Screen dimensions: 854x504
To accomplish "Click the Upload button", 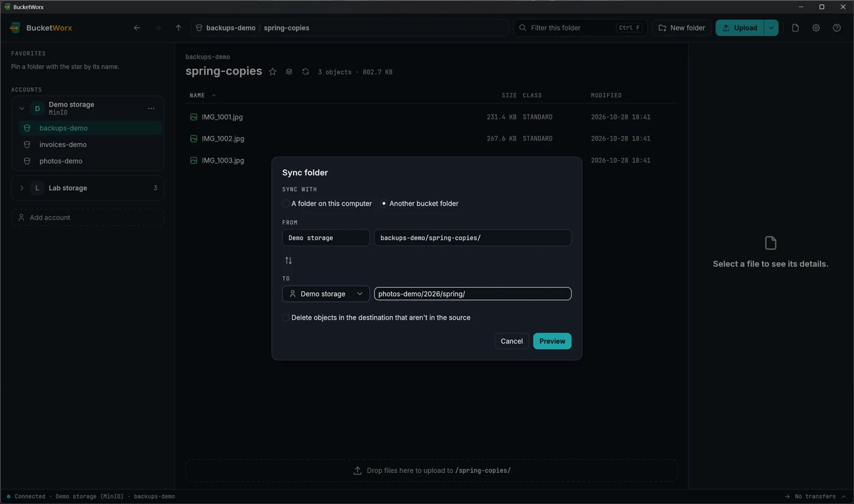I will click(739, 28).
